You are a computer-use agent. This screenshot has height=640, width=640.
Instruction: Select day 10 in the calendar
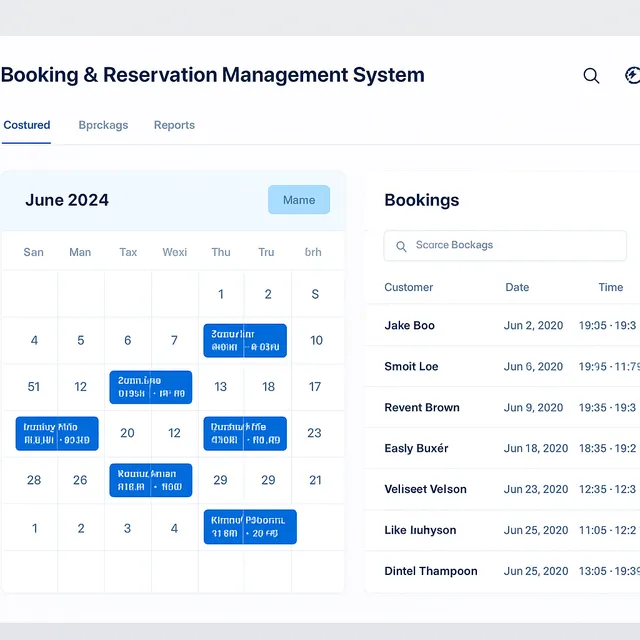(x=316, y=340)
